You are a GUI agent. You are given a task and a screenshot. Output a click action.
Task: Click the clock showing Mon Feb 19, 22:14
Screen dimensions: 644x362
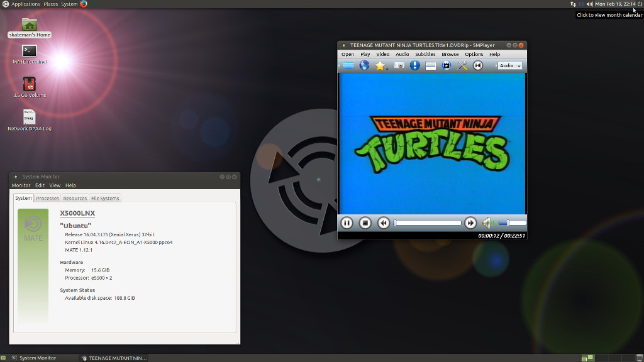(x=615, y=4)
